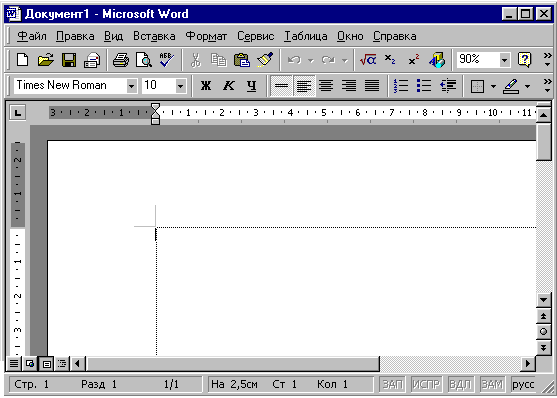This screenshot has width=557, height=398.
Task: Print the document with the printer icon
Action: (121, 60)
